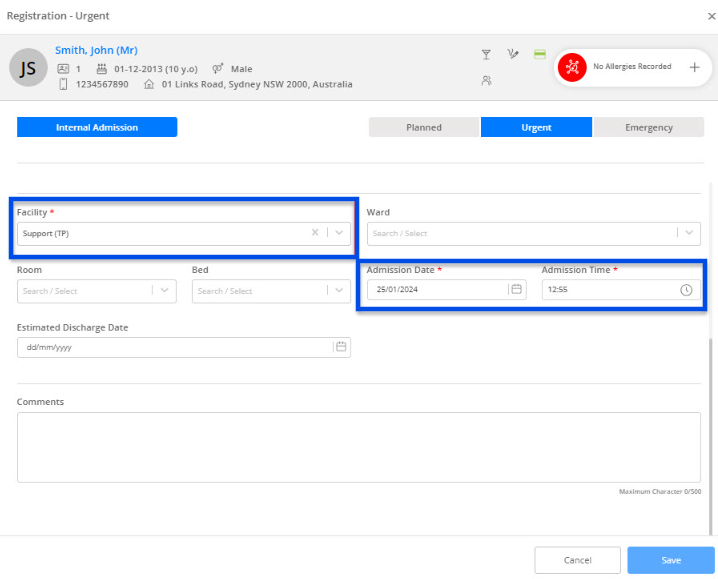Click the green card icon in patient header
This screenshot has width=718, height=579.
539,54
